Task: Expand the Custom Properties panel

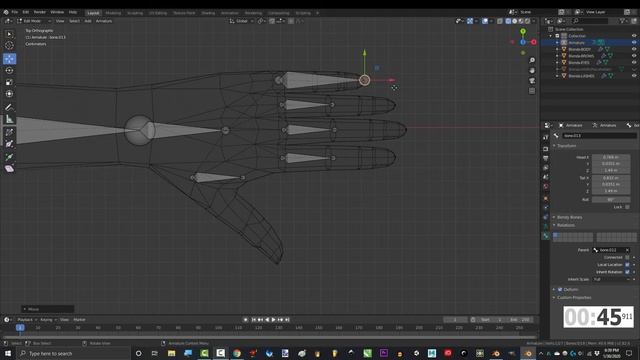Action: (x=554, y=298)
